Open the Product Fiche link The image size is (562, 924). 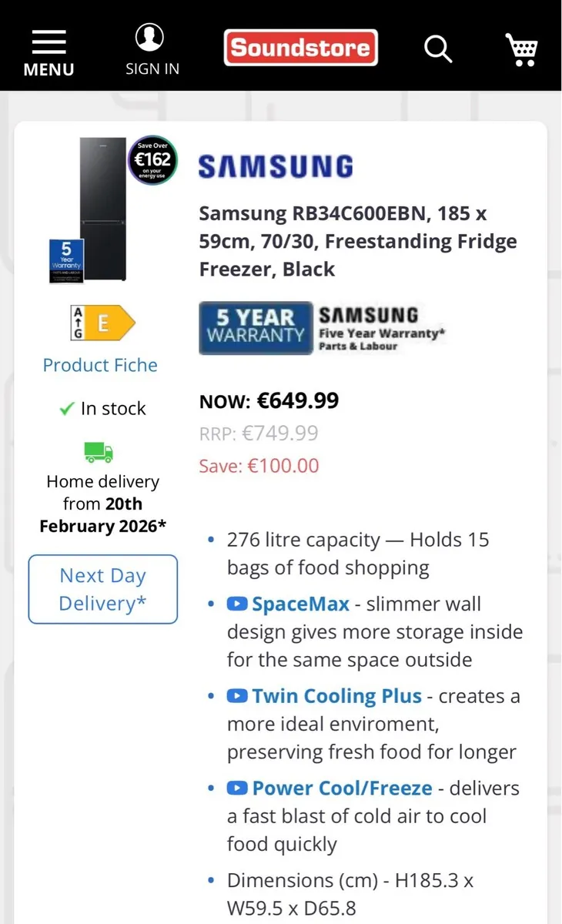pyautogui.click(x=100, y=365)
